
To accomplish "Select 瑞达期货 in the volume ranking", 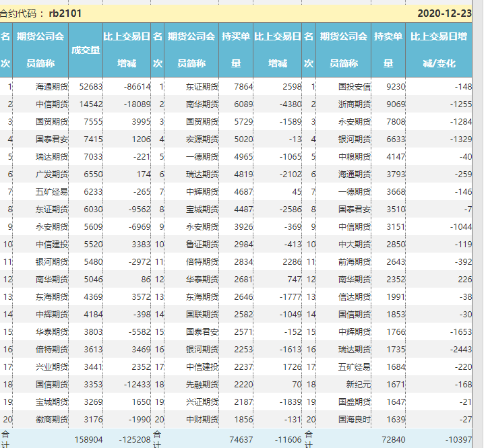I will 52,156.
